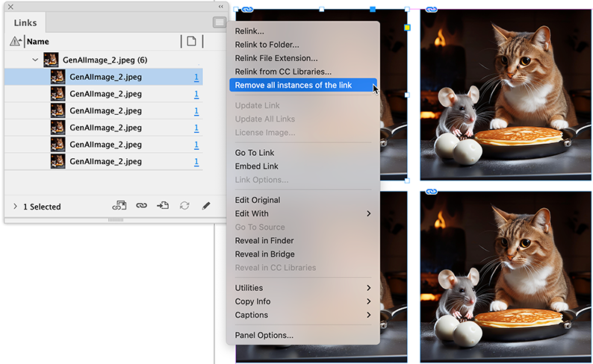
Task: Click the link badge on the bottom-right image
Action: (432, 192)
